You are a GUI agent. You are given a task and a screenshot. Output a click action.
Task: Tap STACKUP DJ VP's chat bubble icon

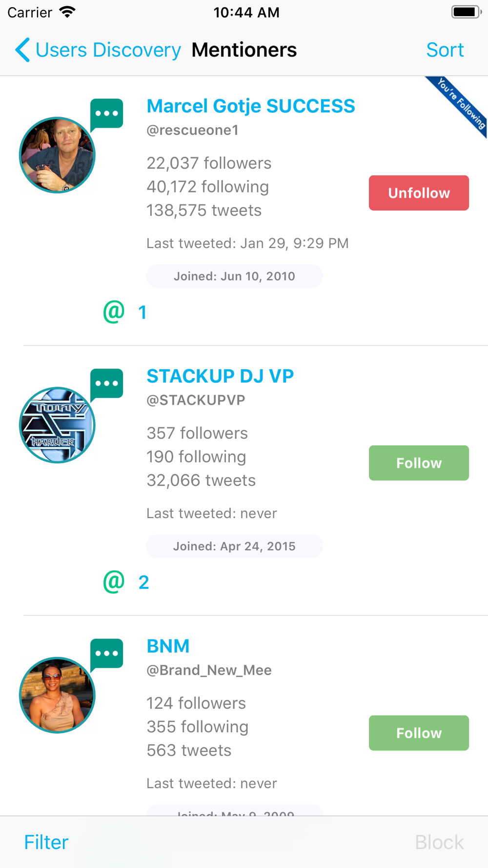pos(106,385)
